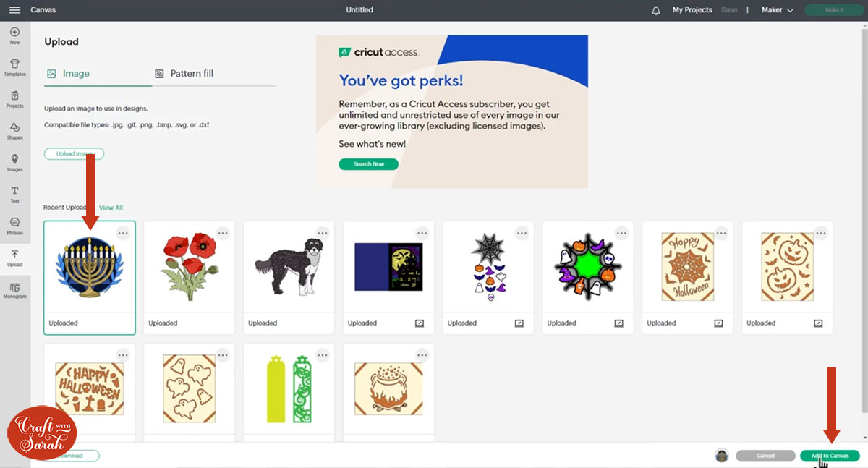The image size is (868, 468).
Task: Open Phrases in the sidebar
Action: (x=14, y=226)
